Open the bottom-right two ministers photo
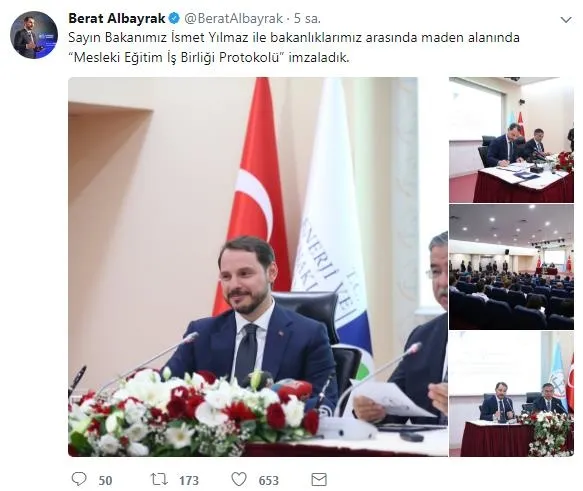This screenshot has height=491, width=583. pyautogui.click(x=511, y=394)
